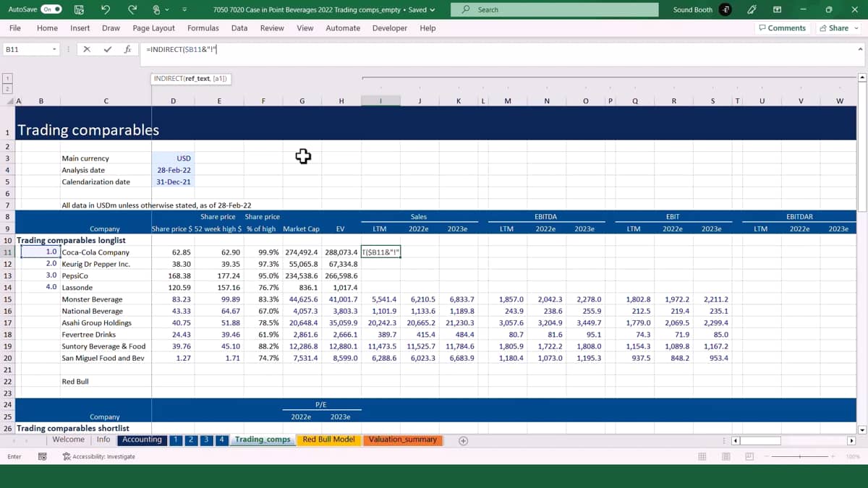Confirm formula entry with the checkmark
Image resolution: width=868 pixels, height=488 pixels.
[x=108, y=49]
